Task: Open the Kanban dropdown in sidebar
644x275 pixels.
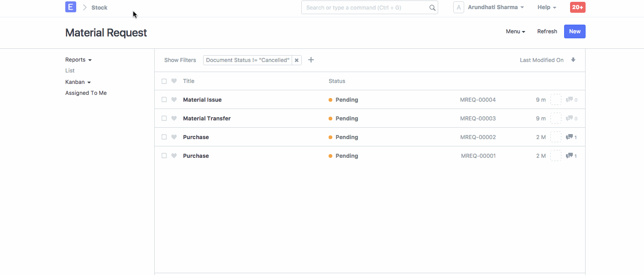Action: [x=78, y=82]
